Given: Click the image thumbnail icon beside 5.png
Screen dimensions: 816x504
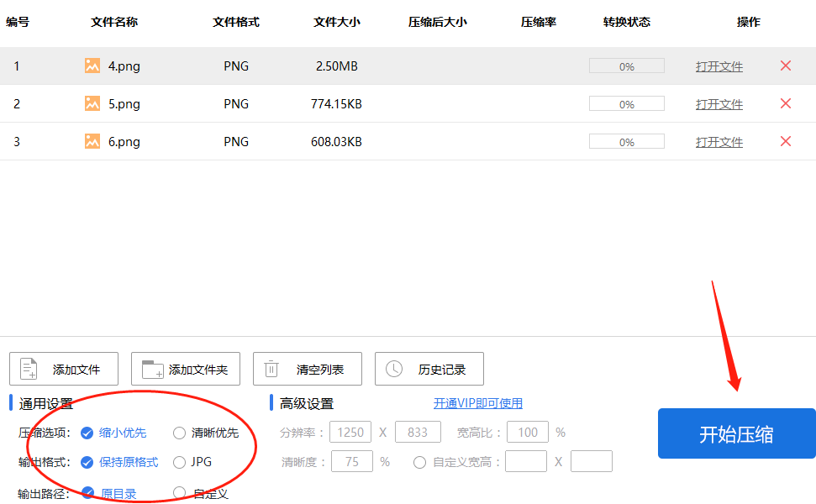Looking at the screenshot, I should click(92, 103).
